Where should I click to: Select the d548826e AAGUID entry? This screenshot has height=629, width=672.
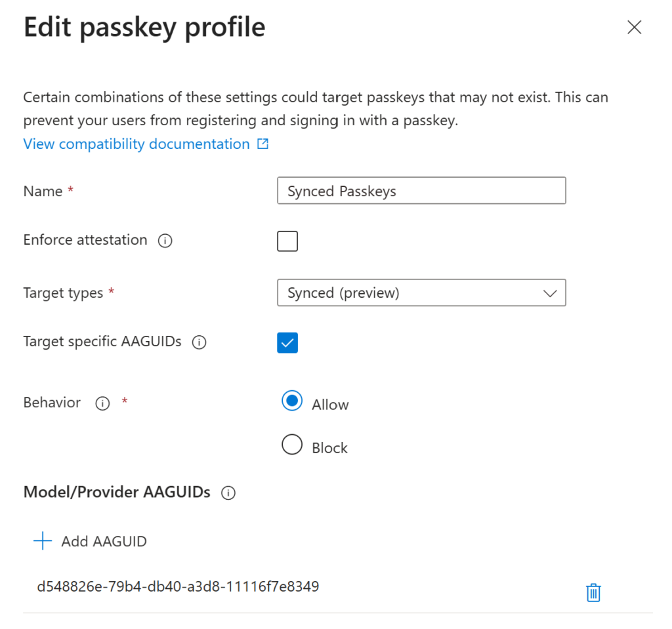coord(178,586)
